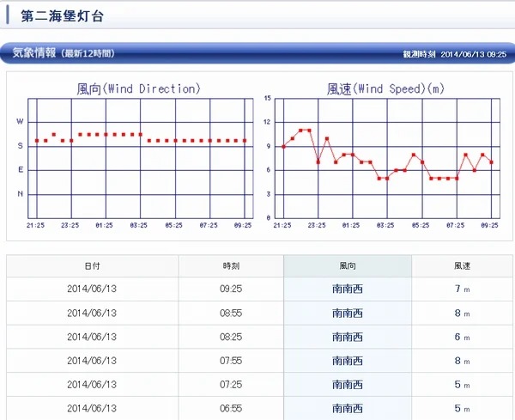Click 南南西 in the 07:55 row

(x=347, y=361)
